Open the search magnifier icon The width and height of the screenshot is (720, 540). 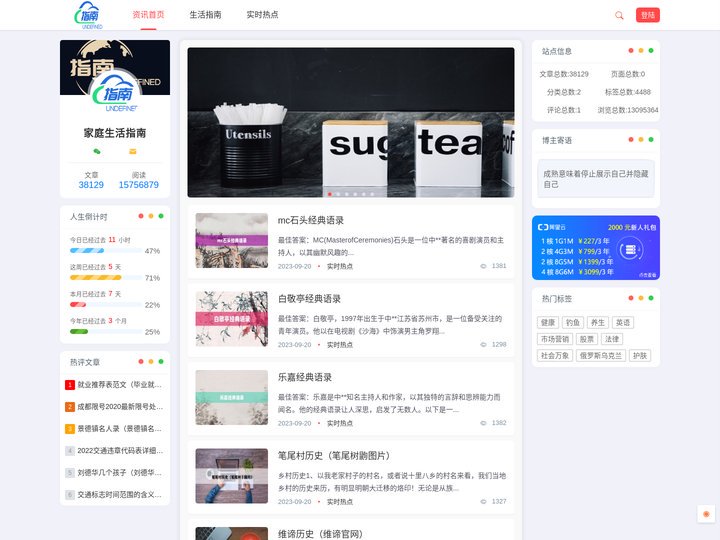click(x=619, y=15)
